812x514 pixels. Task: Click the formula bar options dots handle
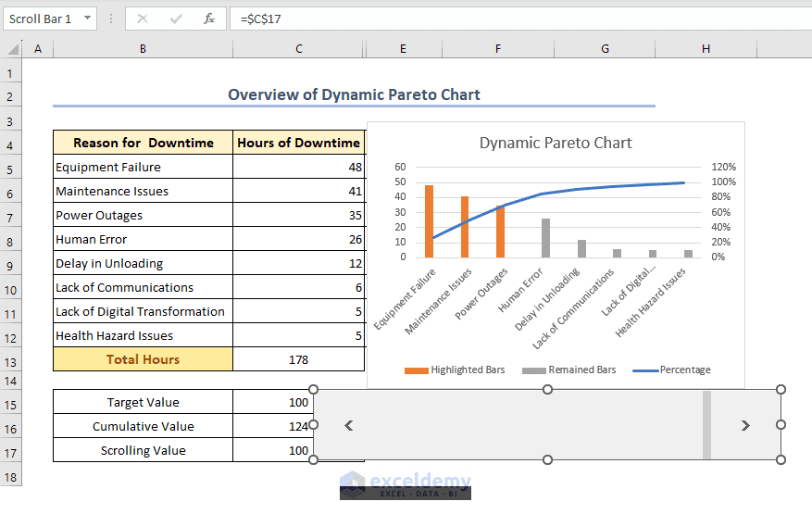tap(111, 19)
